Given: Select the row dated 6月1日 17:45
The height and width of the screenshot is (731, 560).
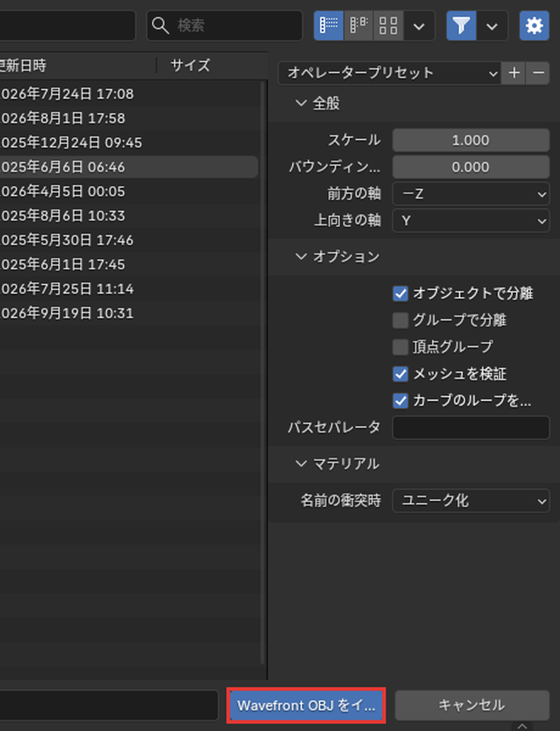Looking at the screenshot, I should click(129, 264).
